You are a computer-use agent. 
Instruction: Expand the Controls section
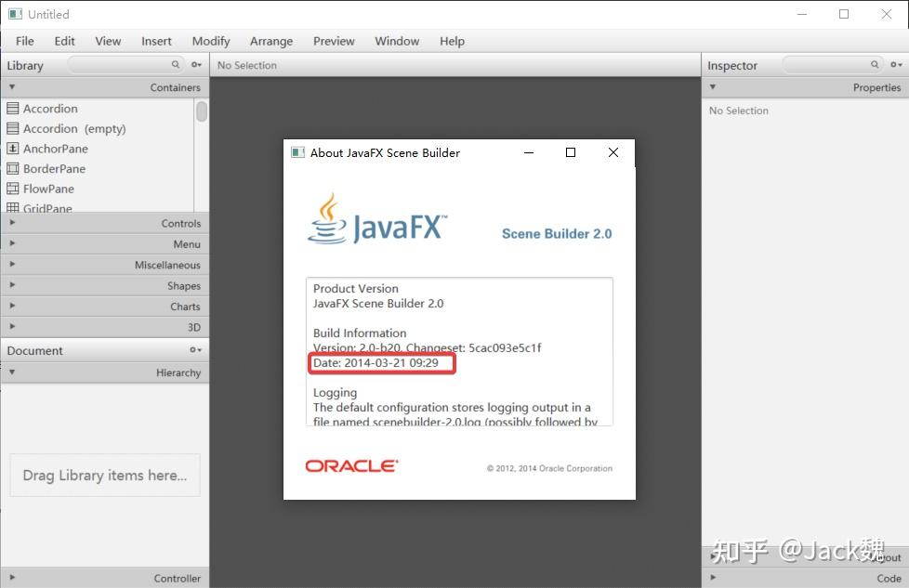pyautogui.click(x=11, y=223)
